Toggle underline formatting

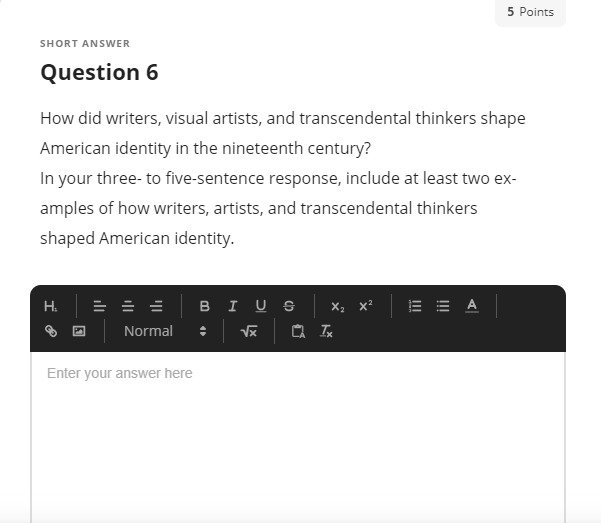[261, 306]
